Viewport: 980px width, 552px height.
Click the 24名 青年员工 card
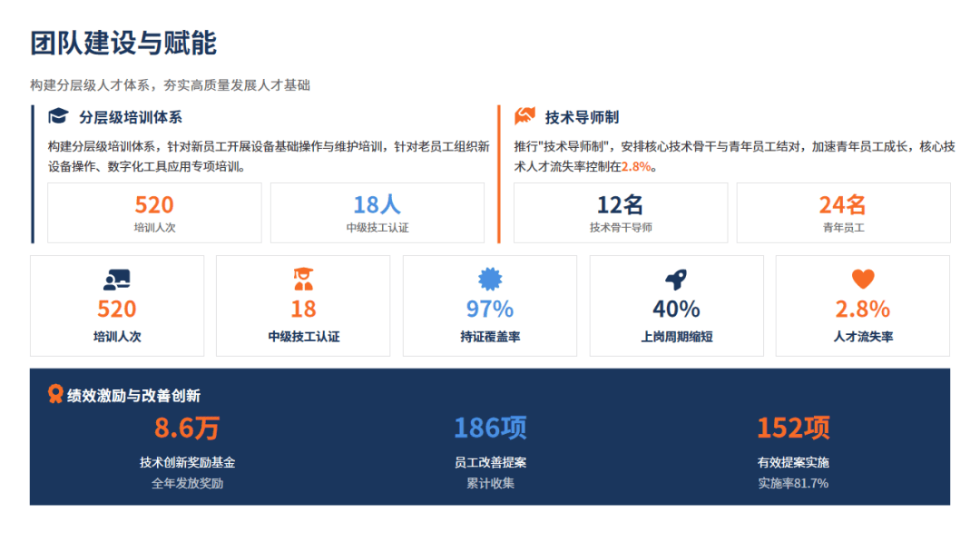click(x=843, y=213)
